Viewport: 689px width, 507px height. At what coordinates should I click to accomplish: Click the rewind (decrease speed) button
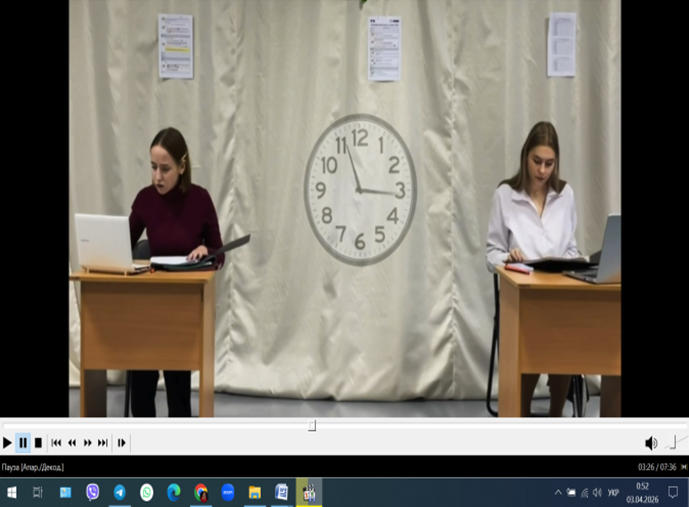click(72, 443)
